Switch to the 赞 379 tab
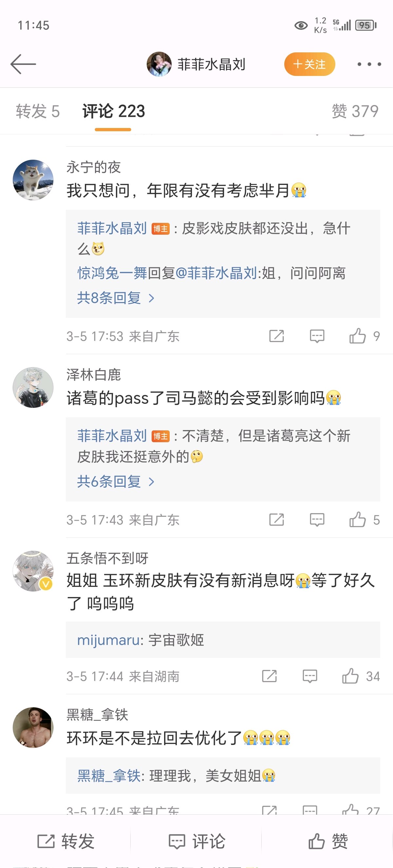Image resolution: width=393 pixels, height=868 pixels. coord(355,111)
